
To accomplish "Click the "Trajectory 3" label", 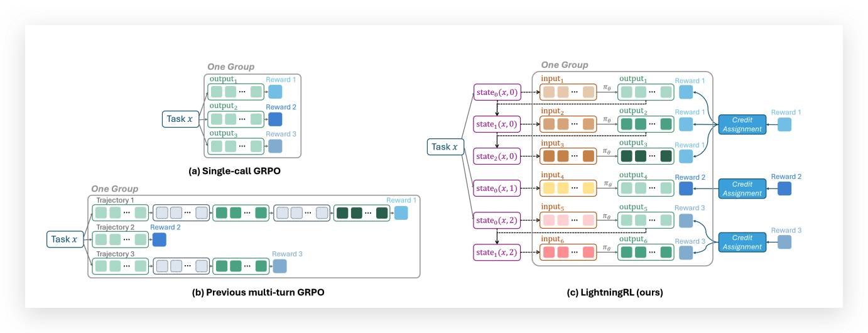I will point(115,253).
